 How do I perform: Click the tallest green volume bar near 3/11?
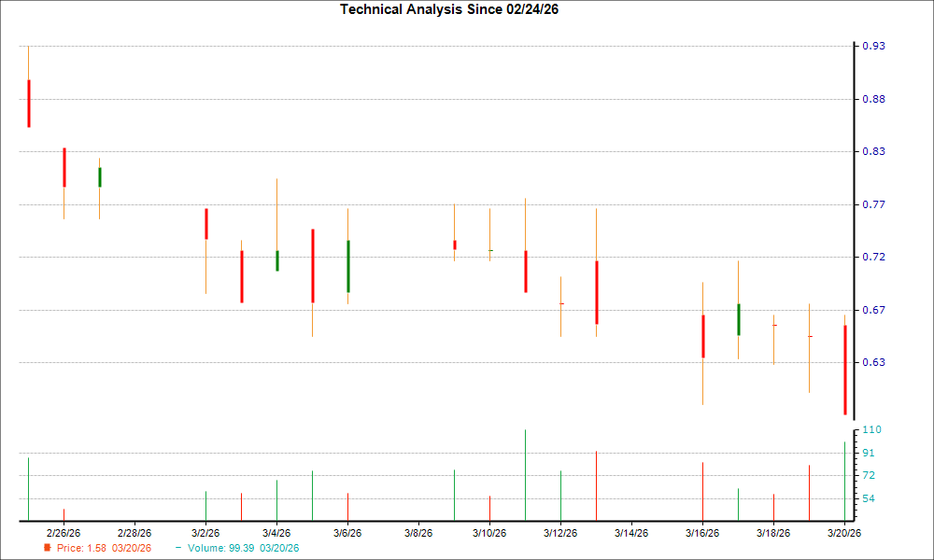[x=525, y=471]
